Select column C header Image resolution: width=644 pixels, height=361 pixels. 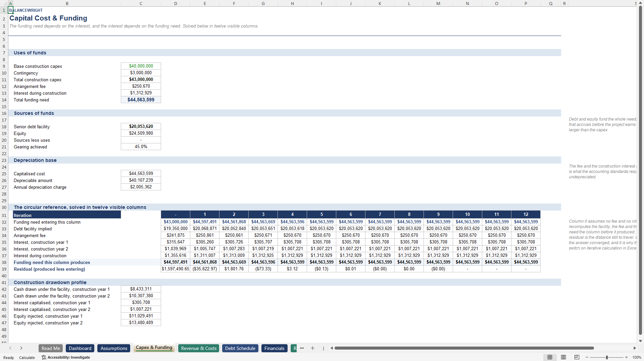pyautogui.click(x=141, y=3)
